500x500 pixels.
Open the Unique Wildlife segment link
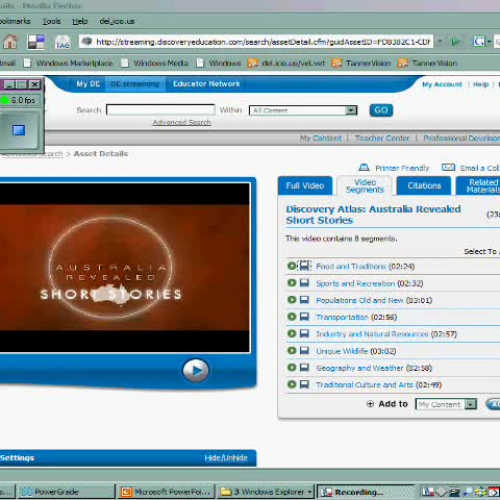coord(342,351)
